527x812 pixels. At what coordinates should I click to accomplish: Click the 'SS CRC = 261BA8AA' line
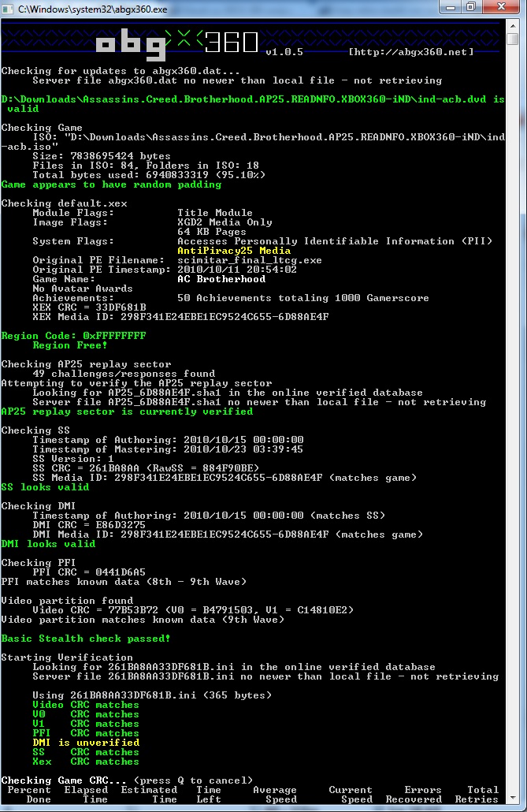[146, 468]
